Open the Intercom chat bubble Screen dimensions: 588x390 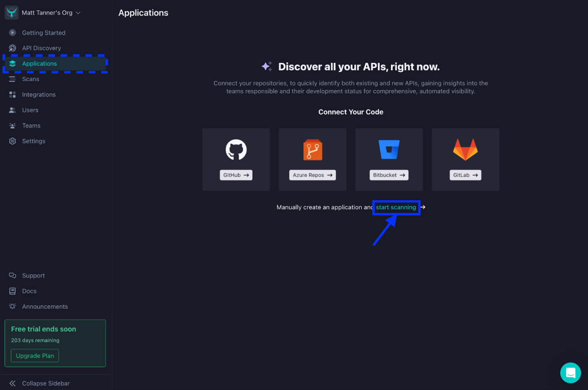pyautogui.click(x=571, y=373)
